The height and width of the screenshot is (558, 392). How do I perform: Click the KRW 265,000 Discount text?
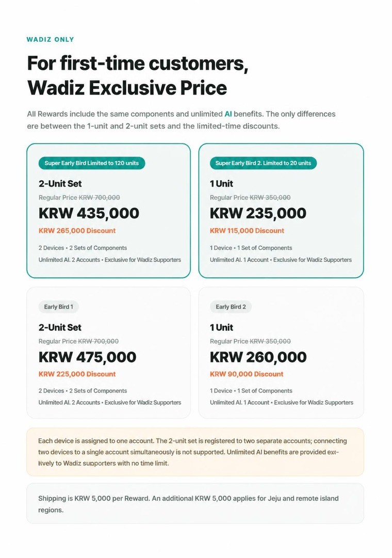pos(77,231)
